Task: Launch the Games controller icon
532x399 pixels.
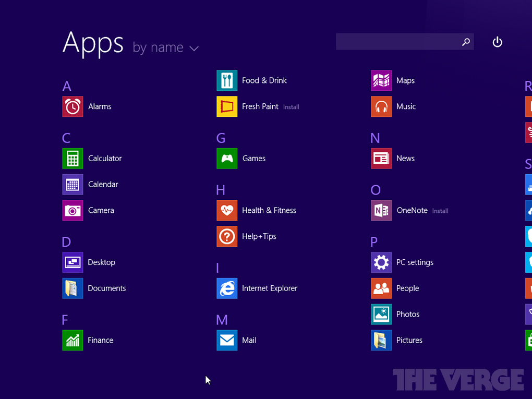Action: click(x=227, y=159)
